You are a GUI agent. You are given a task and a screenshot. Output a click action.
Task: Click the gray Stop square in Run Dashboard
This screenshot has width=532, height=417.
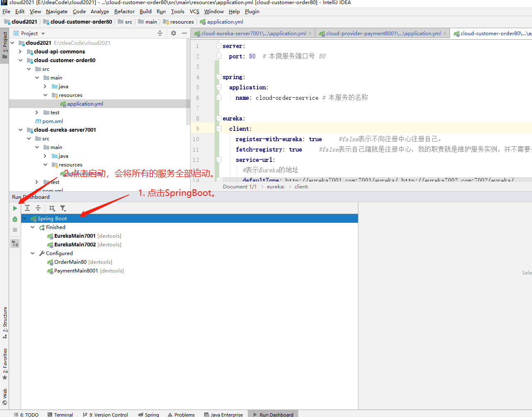(x=15, y=230)
